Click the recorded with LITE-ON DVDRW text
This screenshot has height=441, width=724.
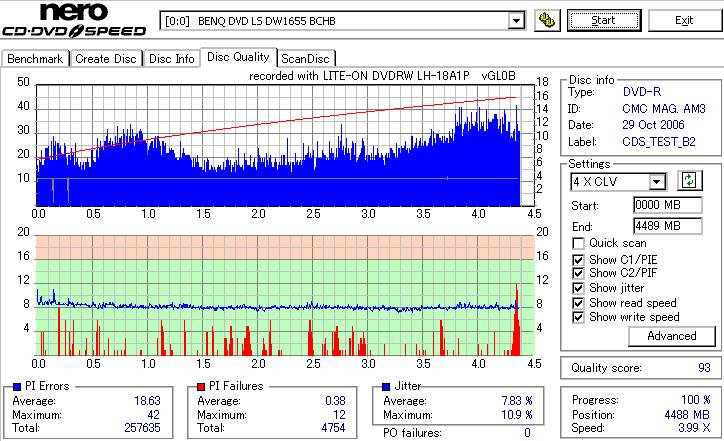(382, 76)
